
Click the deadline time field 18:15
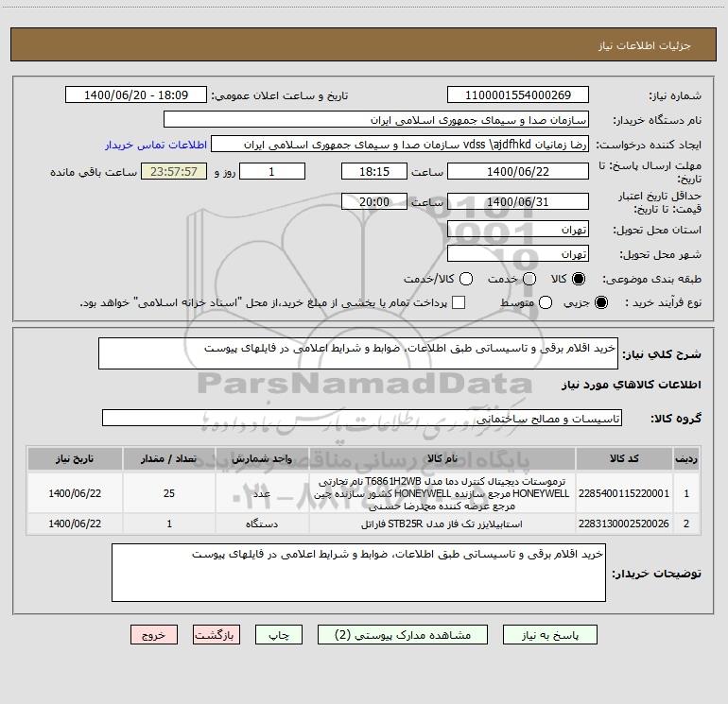374,171
